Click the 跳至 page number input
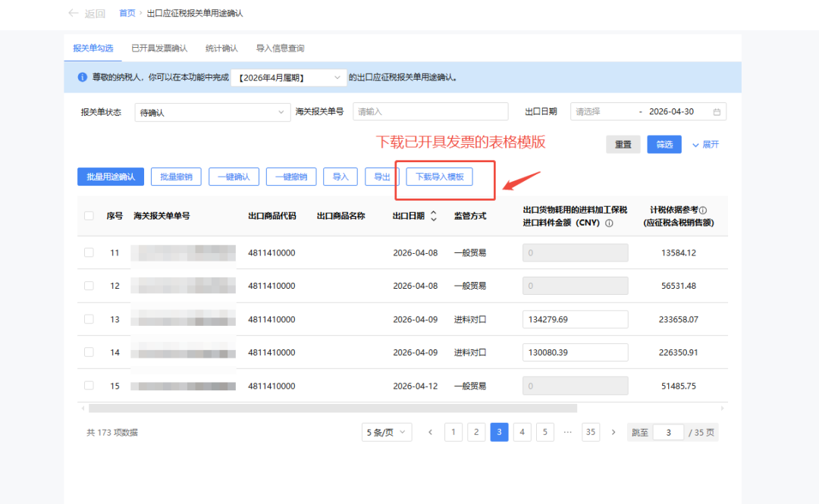Screen dimensions: 819x504 668,433
